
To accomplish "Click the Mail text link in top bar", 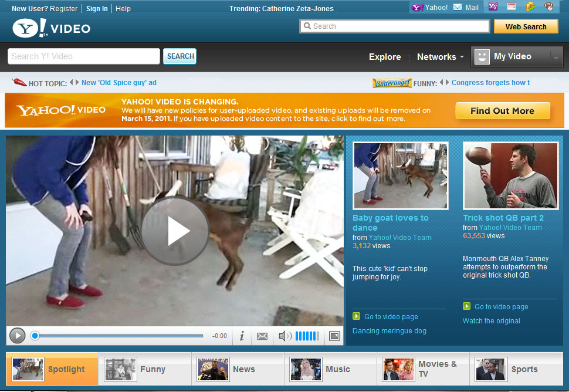I will 472,8.
